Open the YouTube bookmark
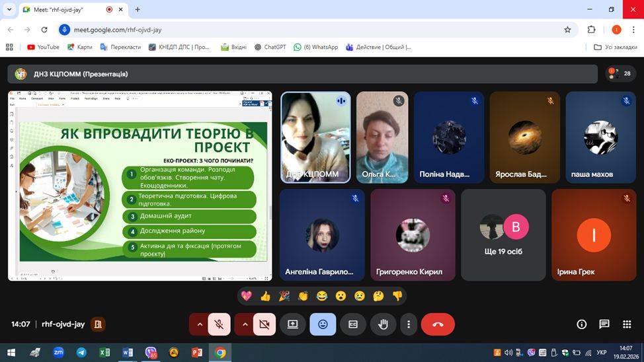Viewport: 644px width, 362px height. (x=43, y=47)
